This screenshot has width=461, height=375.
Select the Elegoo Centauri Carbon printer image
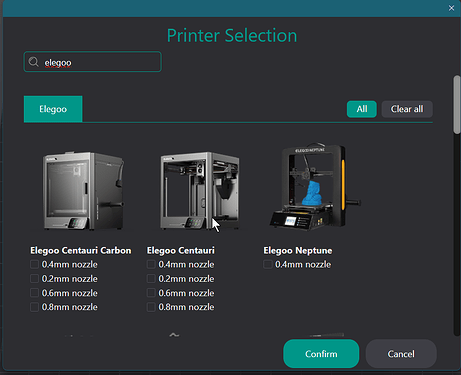click(83, 191)
